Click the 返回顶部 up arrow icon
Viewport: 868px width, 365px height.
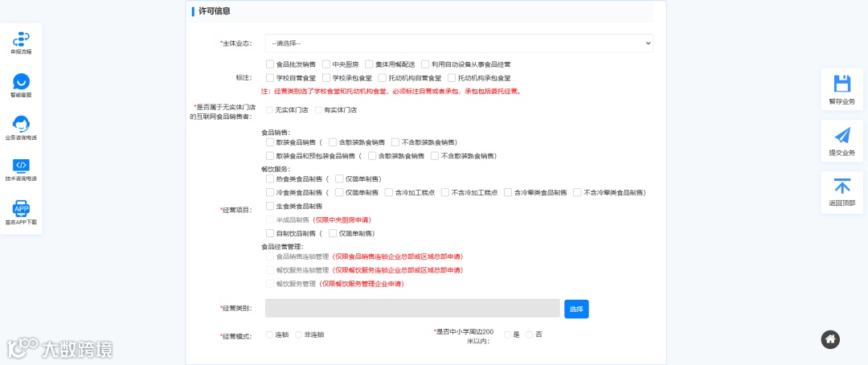(841, 186)
